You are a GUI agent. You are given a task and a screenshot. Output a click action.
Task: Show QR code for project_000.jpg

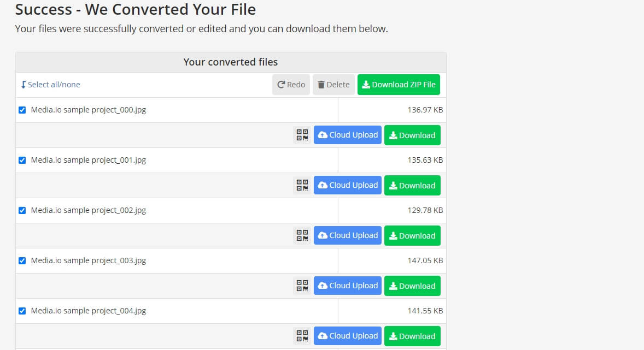pos(302,135)
